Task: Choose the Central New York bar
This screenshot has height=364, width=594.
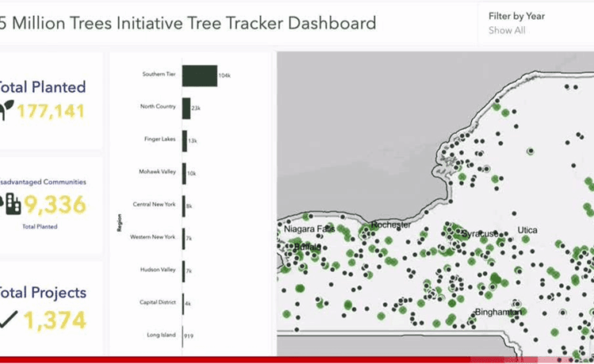Action: pyautogui.click(x=184, y=205)
